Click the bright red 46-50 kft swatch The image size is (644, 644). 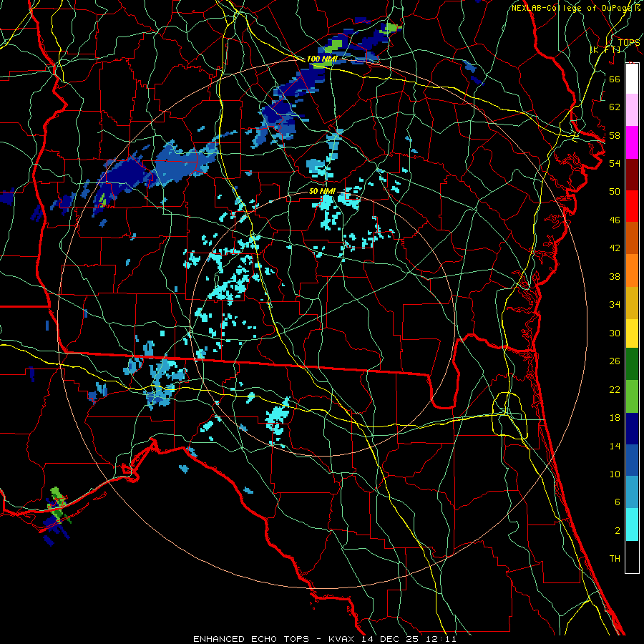tap(632, 206)
